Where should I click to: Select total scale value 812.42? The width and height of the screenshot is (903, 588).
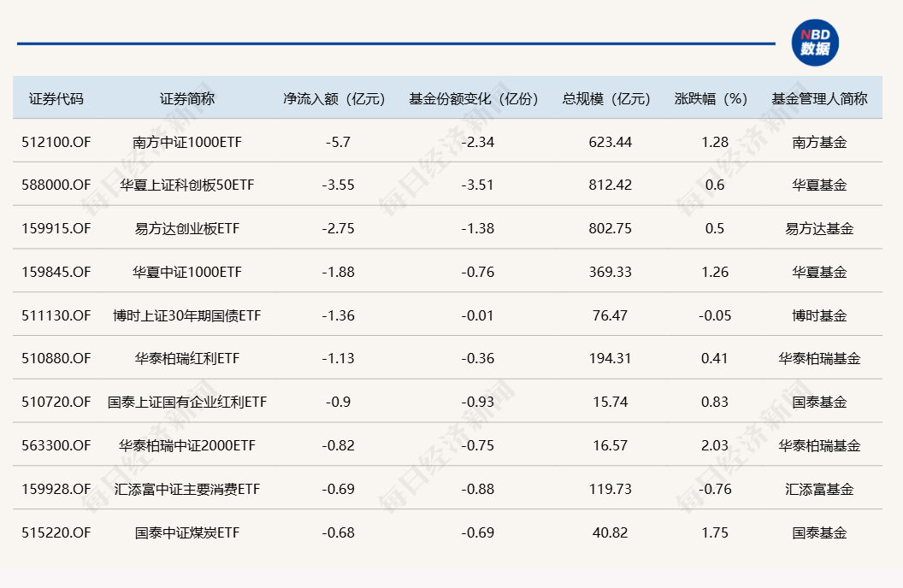click(611, 185)
